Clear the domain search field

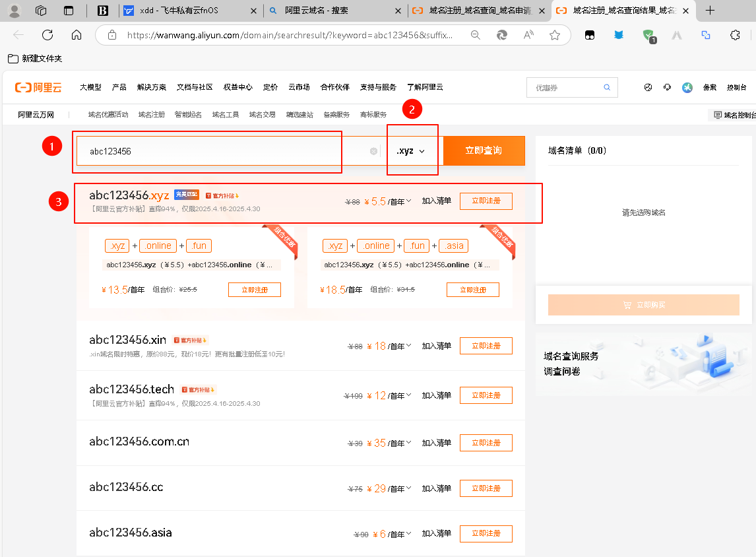coord(373,151)
